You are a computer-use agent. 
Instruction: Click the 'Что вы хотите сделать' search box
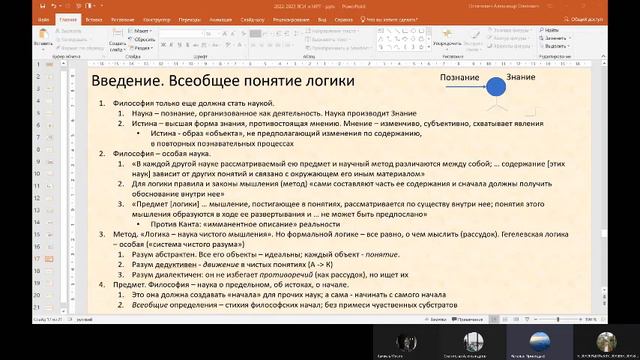coord(389,20)
